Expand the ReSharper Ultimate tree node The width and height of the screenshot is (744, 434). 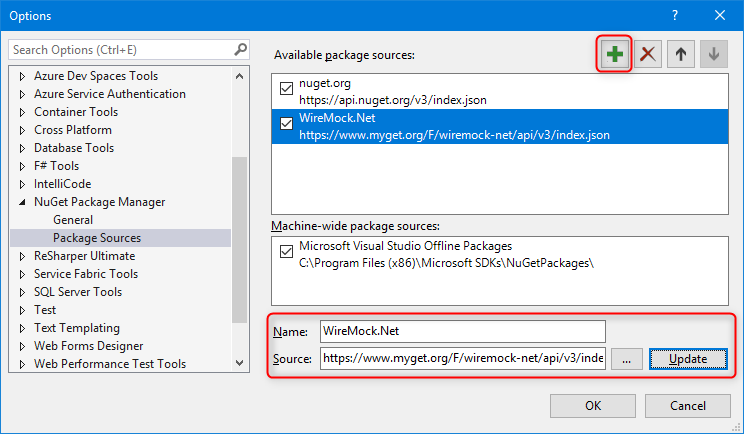pos(24,256)
